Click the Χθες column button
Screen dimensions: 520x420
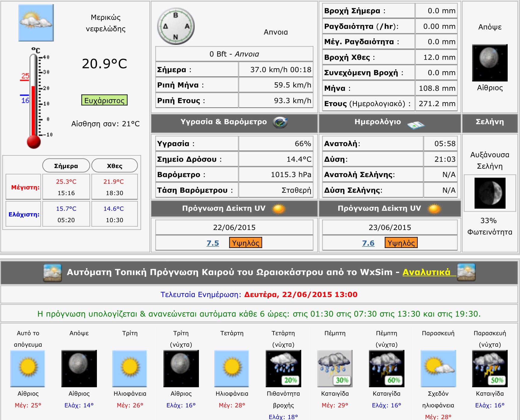(x=115, y=166)
